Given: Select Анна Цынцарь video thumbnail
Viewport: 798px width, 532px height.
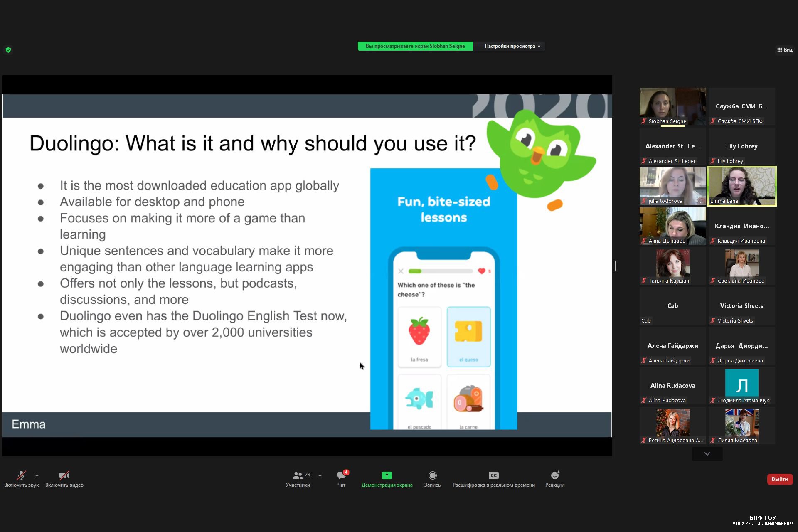Looking at the screenshot, I should (x=672, y=226).
